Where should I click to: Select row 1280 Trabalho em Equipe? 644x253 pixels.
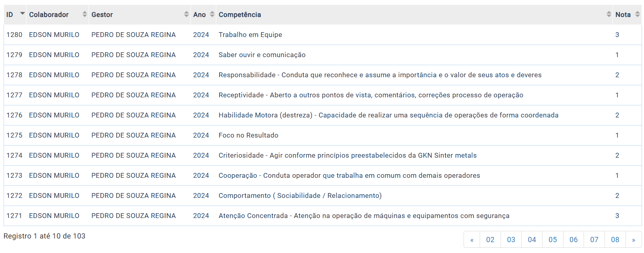(x=250, y=35)
